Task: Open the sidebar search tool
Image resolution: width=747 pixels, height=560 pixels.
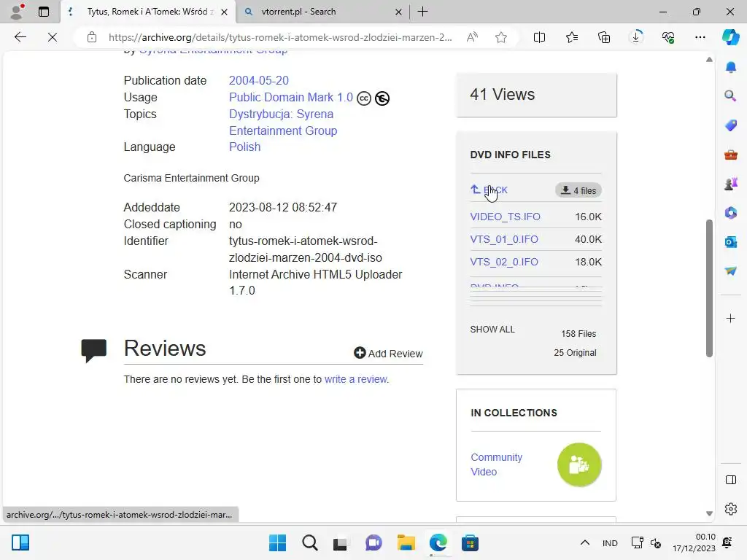Action: pyautogui.click(x=731, y=96)
